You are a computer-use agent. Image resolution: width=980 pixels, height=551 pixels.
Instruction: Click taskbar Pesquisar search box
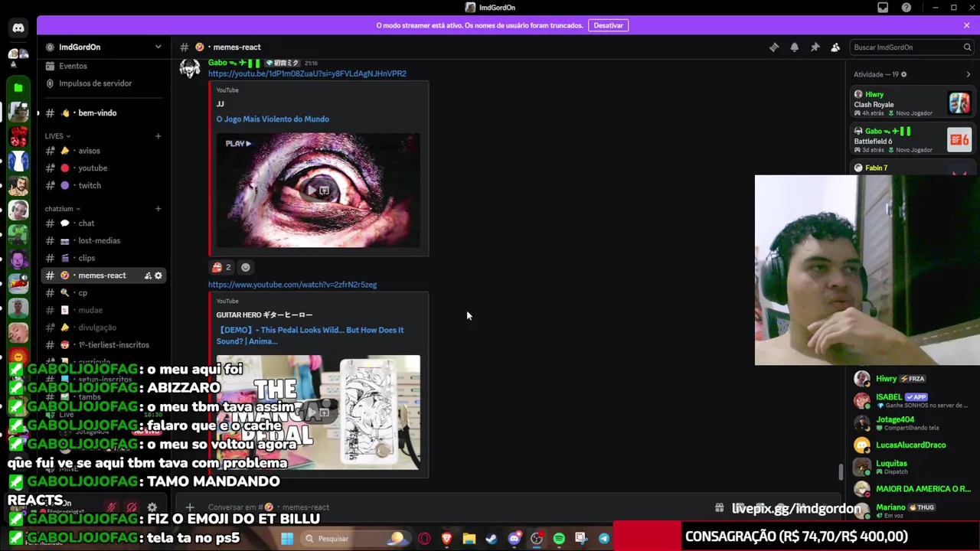(x=356, y=539)
